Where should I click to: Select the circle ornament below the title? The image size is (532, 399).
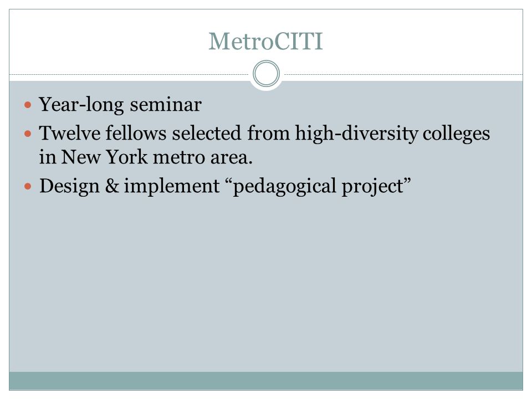click(267, 74)
